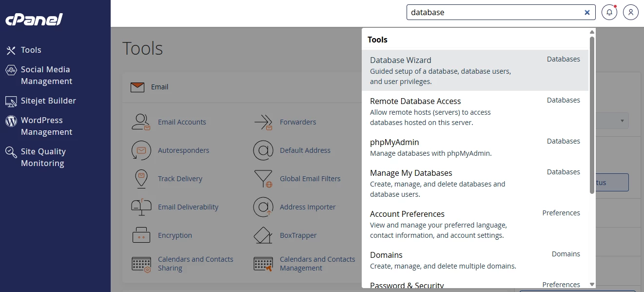This screenshot has width=644, height=292.
Task: Go to WordPress Management in sidebar
Action: [47, 125]
